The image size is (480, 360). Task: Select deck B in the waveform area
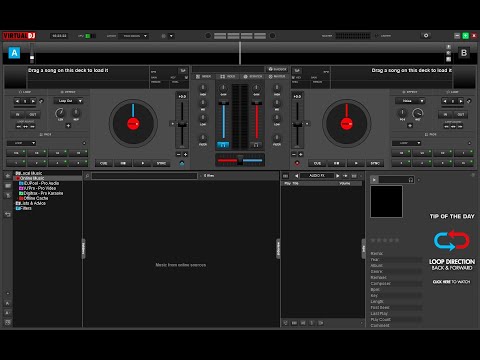pos(464,53)
